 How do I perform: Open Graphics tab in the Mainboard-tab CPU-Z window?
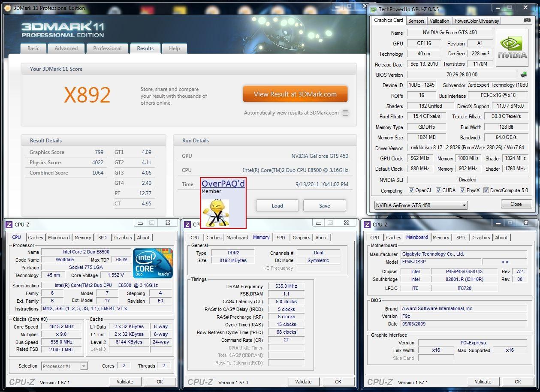click(x=481, y=238)
